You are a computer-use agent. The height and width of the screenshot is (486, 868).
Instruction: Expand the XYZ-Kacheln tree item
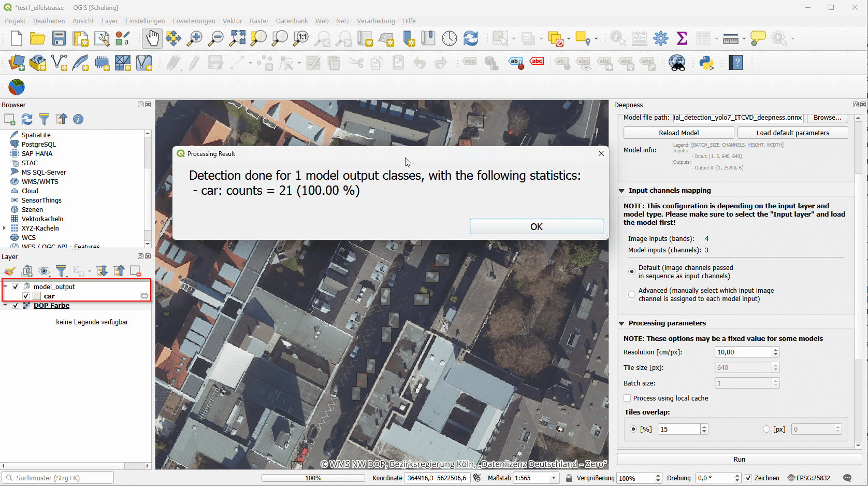[x=5, y=228]
